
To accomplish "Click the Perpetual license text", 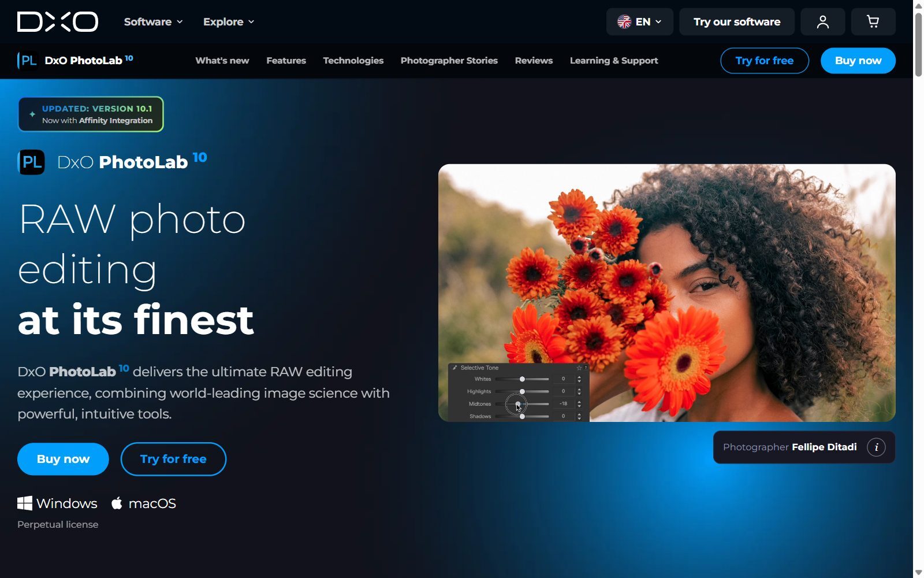I will point(58,524).
